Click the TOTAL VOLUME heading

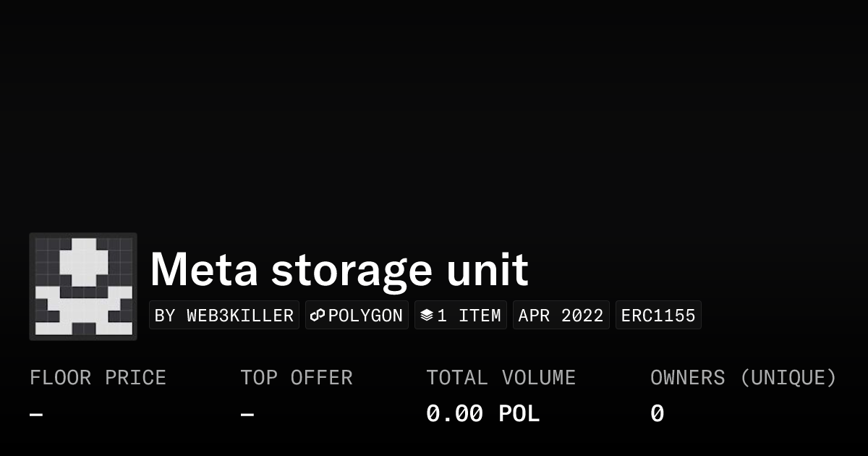(501, 378)
